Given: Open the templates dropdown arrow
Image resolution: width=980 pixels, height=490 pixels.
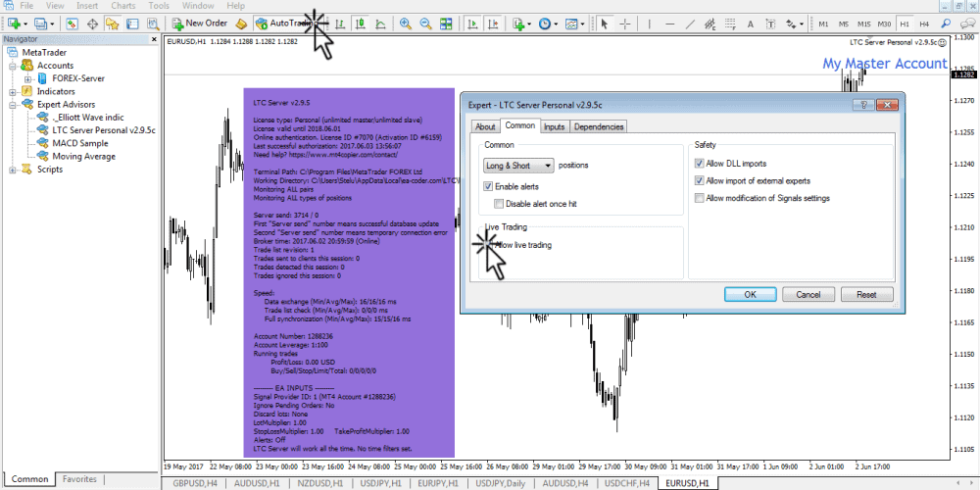Looking at the screenshot, I should pyautogui.click(x=582, y=24).
